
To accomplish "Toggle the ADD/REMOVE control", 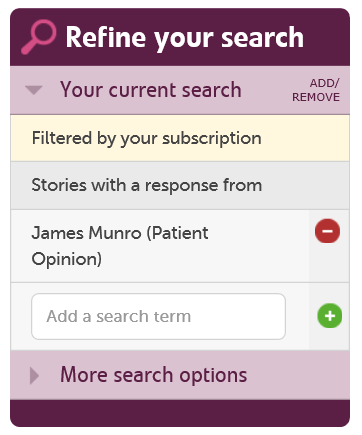I will pos(316,90).
